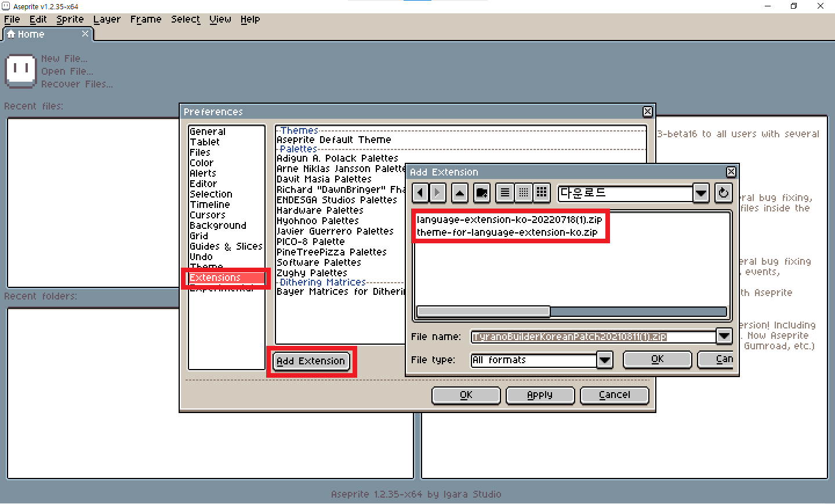
Task: Click the Add Extension button
Action: [x=311, y=361]
